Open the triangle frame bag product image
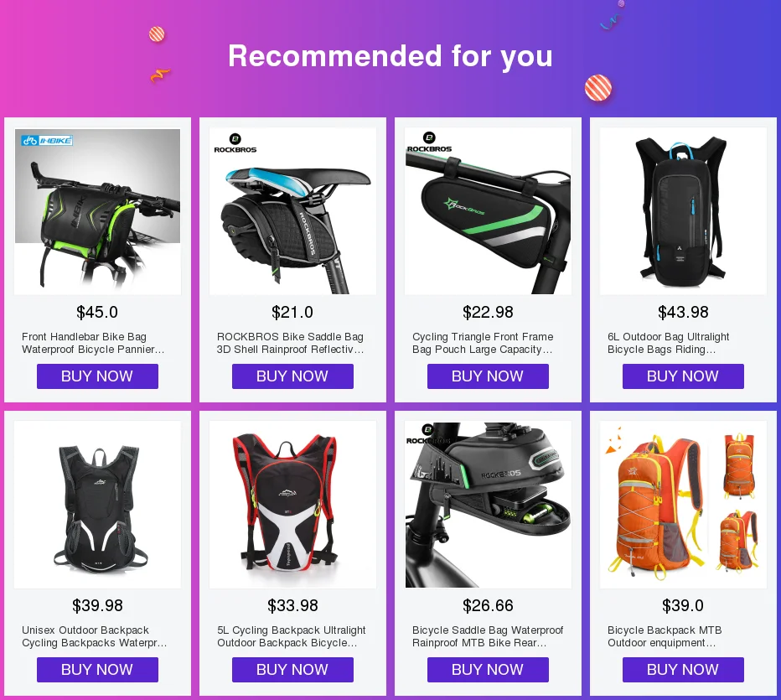781x700 pixels. 488,211
